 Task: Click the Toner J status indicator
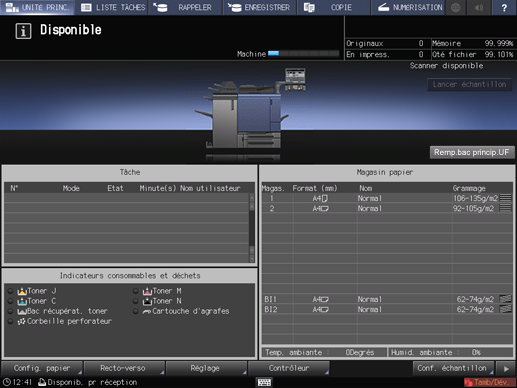(x=11, y=291)
